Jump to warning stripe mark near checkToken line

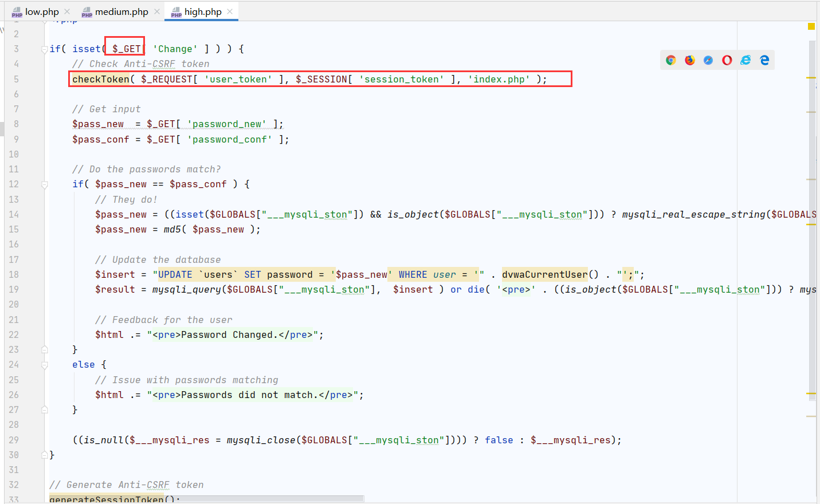point(811,77)
